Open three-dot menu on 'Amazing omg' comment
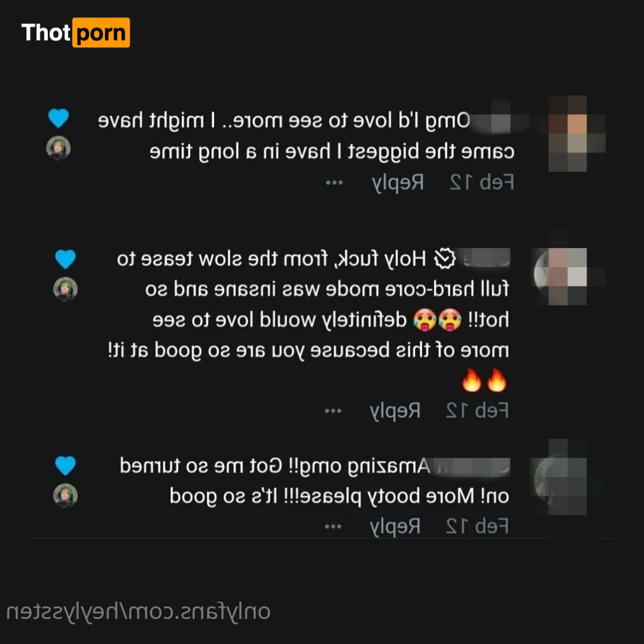644x644 pixels. tap(333, 527)
